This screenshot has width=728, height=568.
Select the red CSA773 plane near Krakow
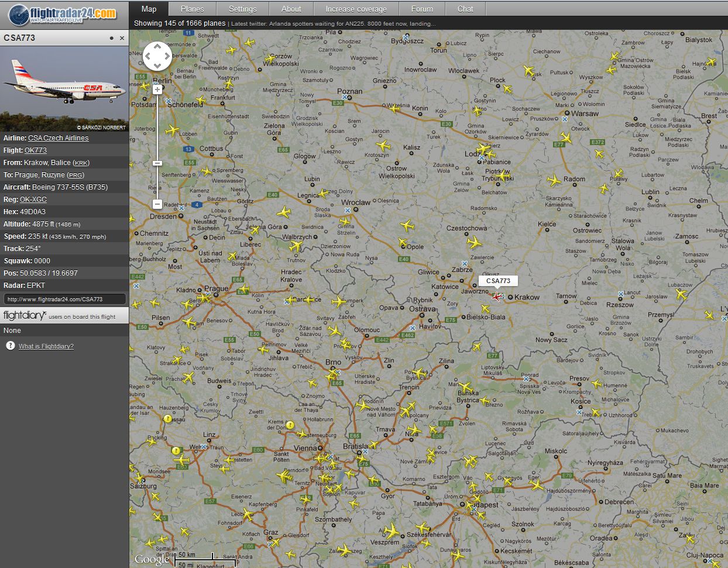pos(497,297)
